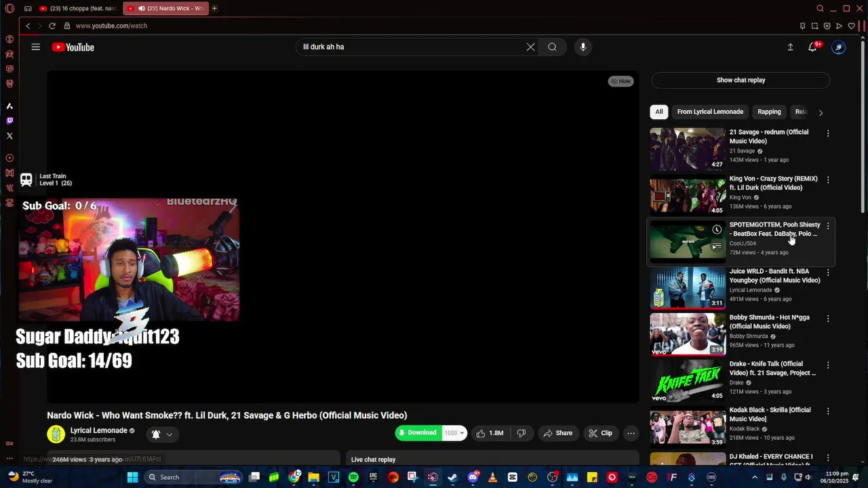
Task: Open 'King Von - Crazy Story (REMIX)' title
Action: 774,183
